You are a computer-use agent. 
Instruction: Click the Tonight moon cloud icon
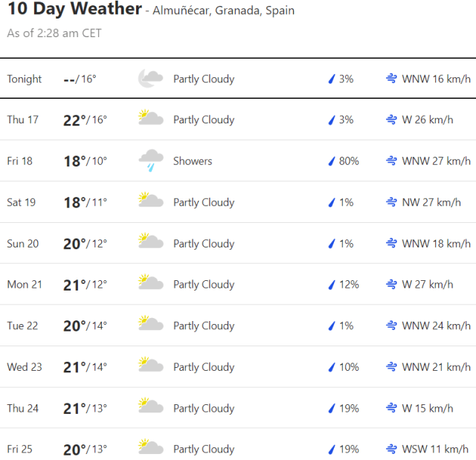[x=150, y=79]
